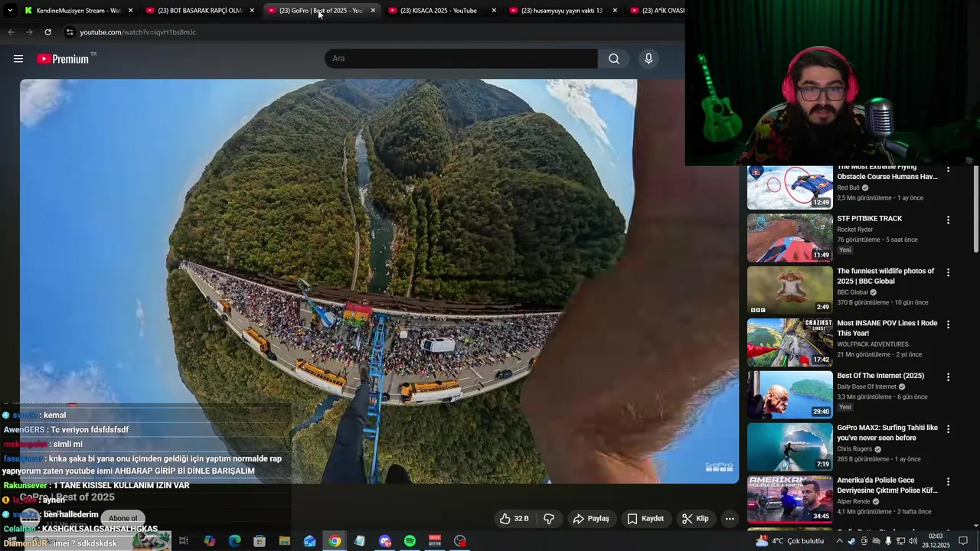Screen dimensions: 980x551
Task: Open title Best Of The Internet (2025)
Action: pyautogui.click(x=880, y=376)
